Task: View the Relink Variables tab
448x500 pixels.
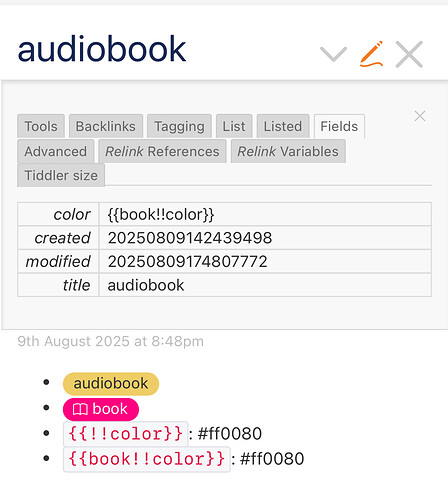Action: pos(288,151)
